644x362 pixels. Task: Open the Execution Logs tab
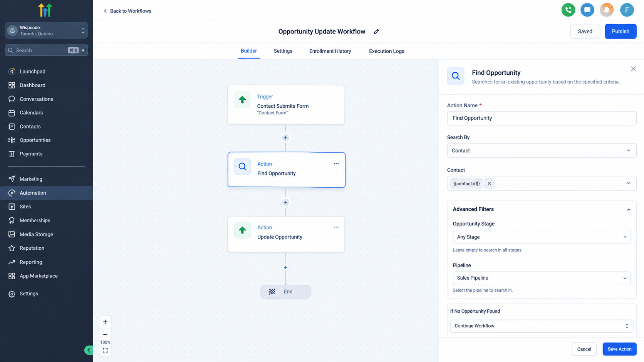coord(387,51)
